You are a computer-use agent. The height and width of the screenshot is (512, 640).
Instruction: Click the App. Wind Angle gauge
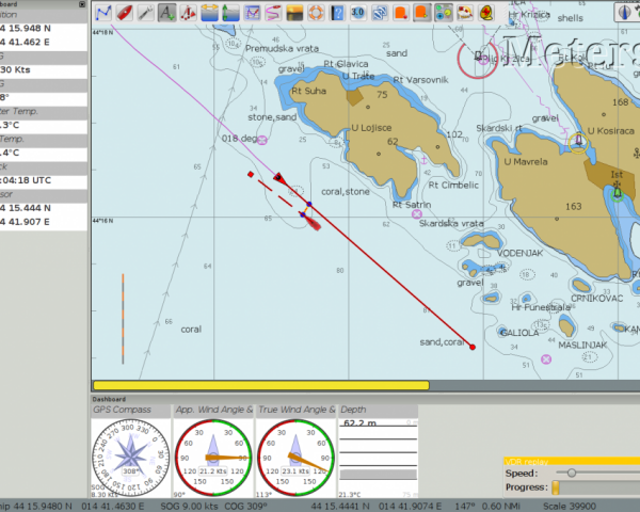(213, 457)
